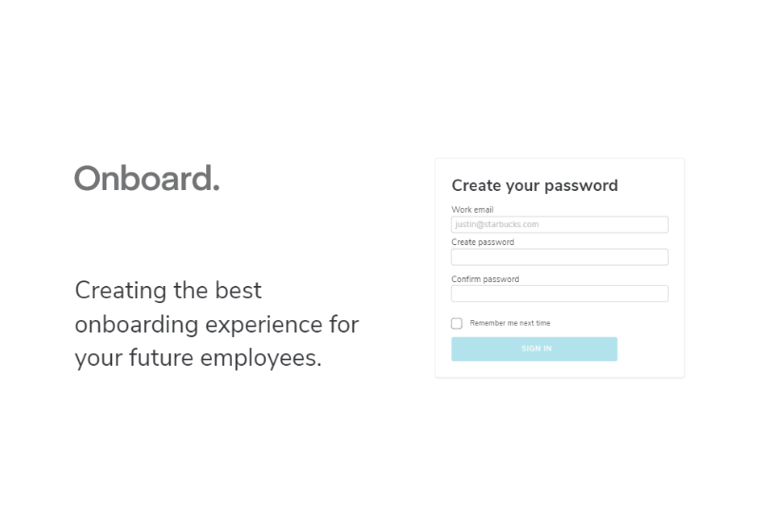Enable the Remember me next time checkbox
Image resolution: width=760 pixels, height=532 pixels.
(457, 324)
